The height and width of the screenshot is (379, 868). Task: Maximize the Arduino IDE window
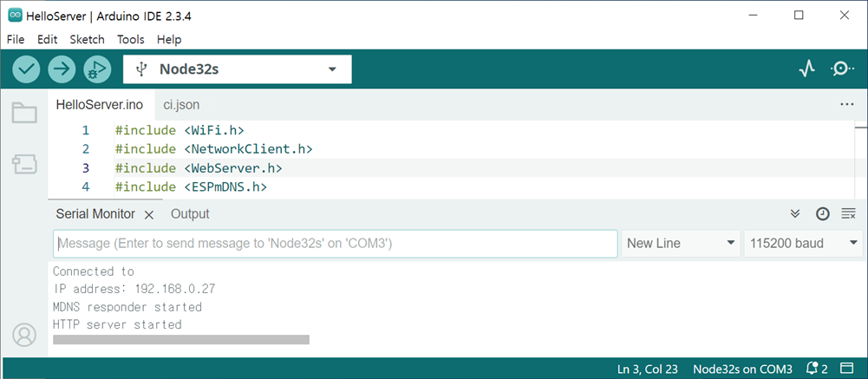point(799,16)
